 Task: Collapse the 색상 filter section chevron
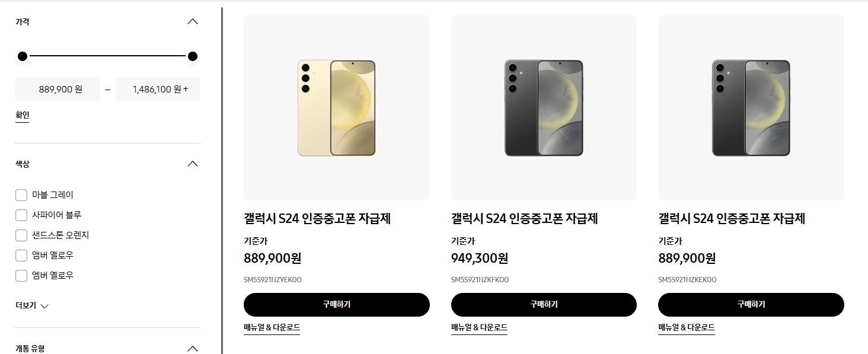pyautogui.click(x=193, y=164)
